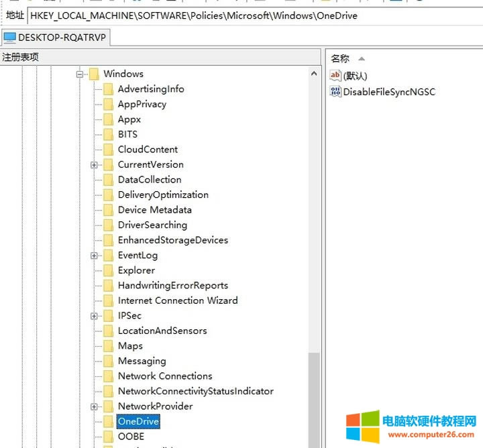Click the Maps key folder icon
Screen dimensions: 483x448
[108, 346]
